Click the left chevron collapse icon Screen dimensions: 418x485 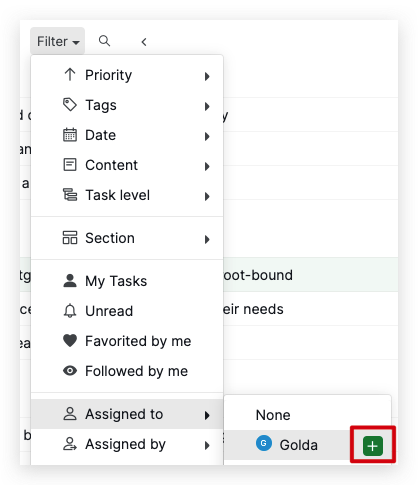point(144,42)
